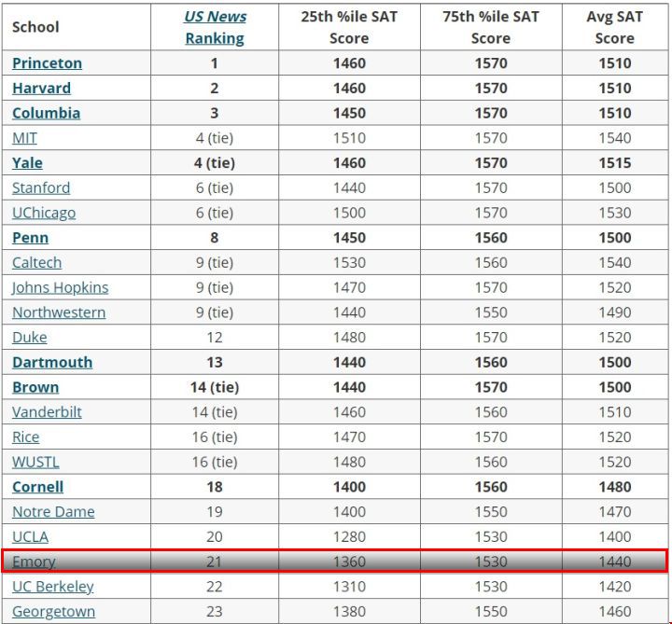The image size is (672, 624).
Task: Open the highlighted Emory link
Action: (x=34, y=562)
